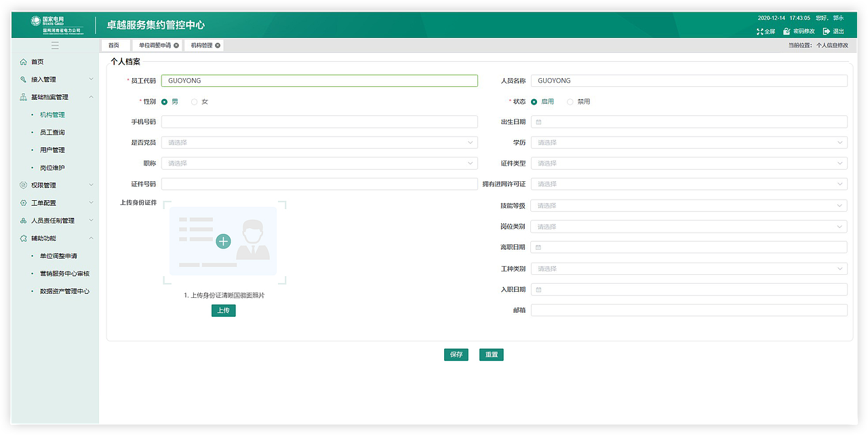The width and height of the screenshot is (868, 435).
Task: Open the 拥有进网许可证 dropdown
Action: coord(689,184)
